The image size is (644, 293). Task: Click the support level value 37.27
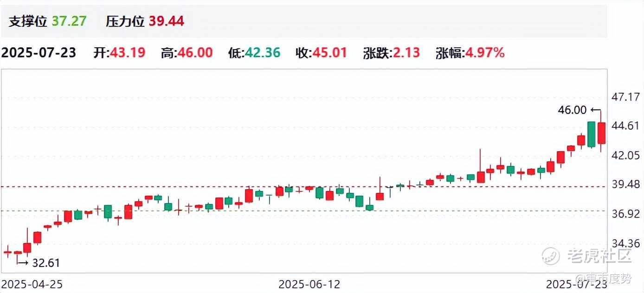coord(69,21)
